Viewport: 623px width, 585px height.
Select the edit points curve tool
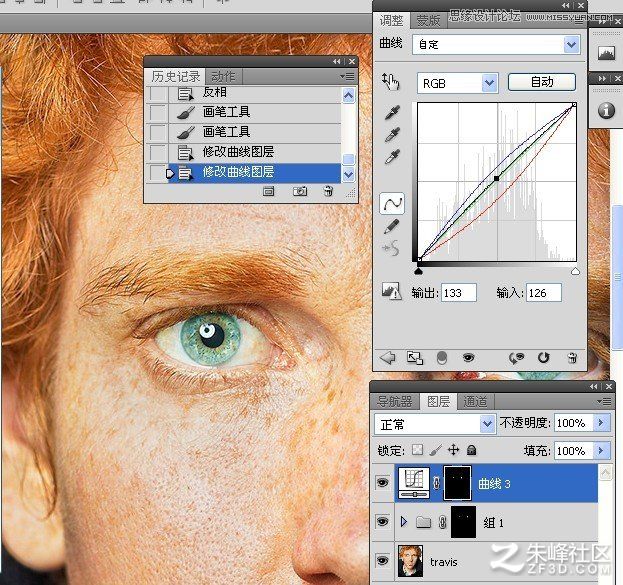tap(392, 203)
